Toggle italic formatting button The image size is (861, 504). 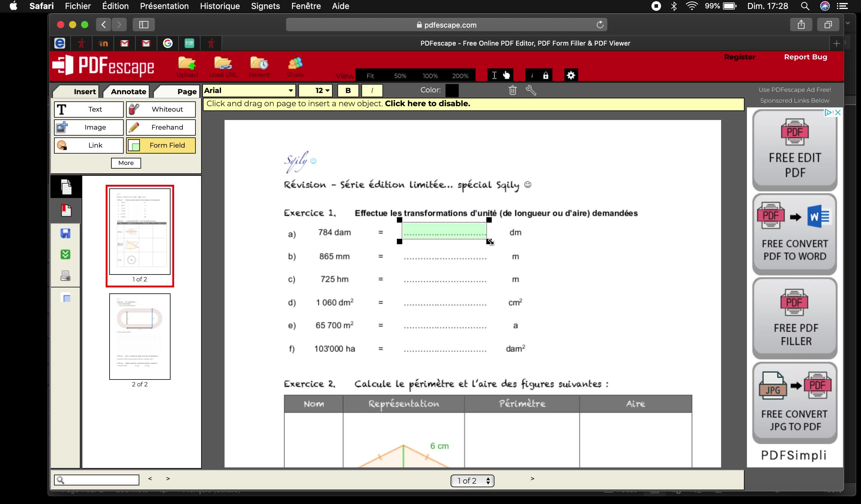pyautogui.click(x=372, y=91)
